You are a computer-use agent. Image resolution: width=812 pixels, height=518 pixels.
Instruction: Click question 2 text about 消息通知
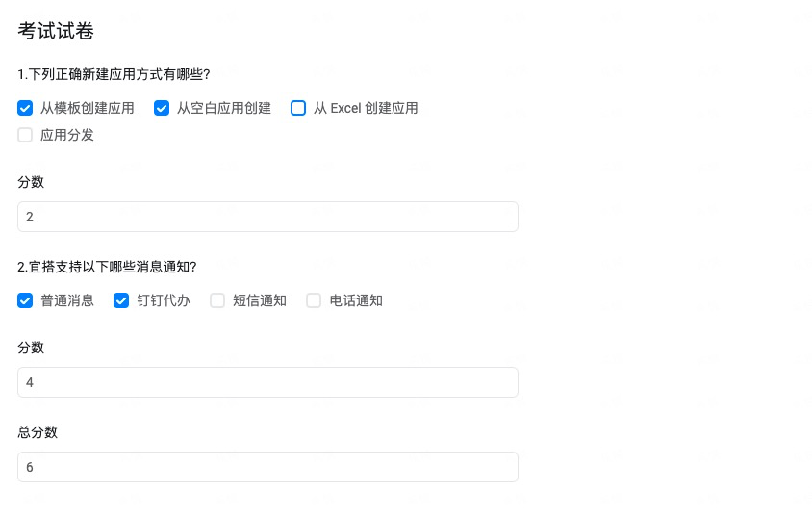[107, 267]
